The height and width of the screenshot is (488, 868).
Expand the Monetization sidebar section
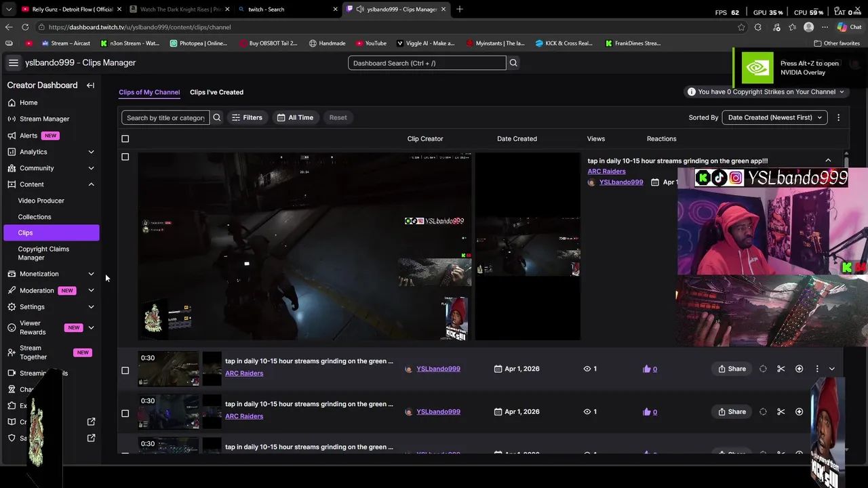coord(91,274)
